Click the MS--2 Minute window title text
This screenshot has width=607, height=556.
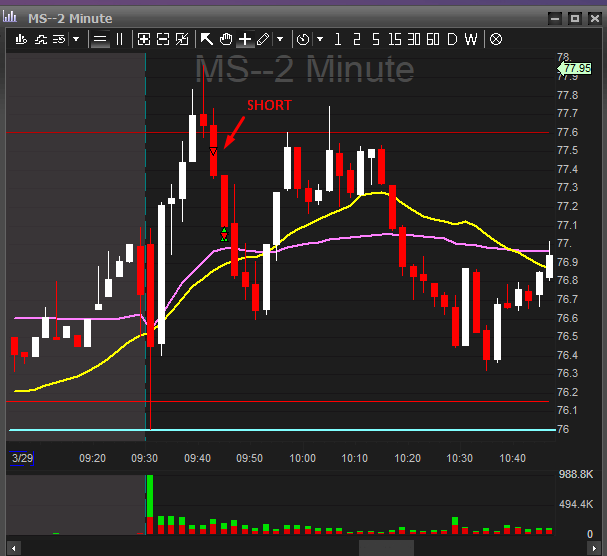pyautogui.click(x=70, y=18)
